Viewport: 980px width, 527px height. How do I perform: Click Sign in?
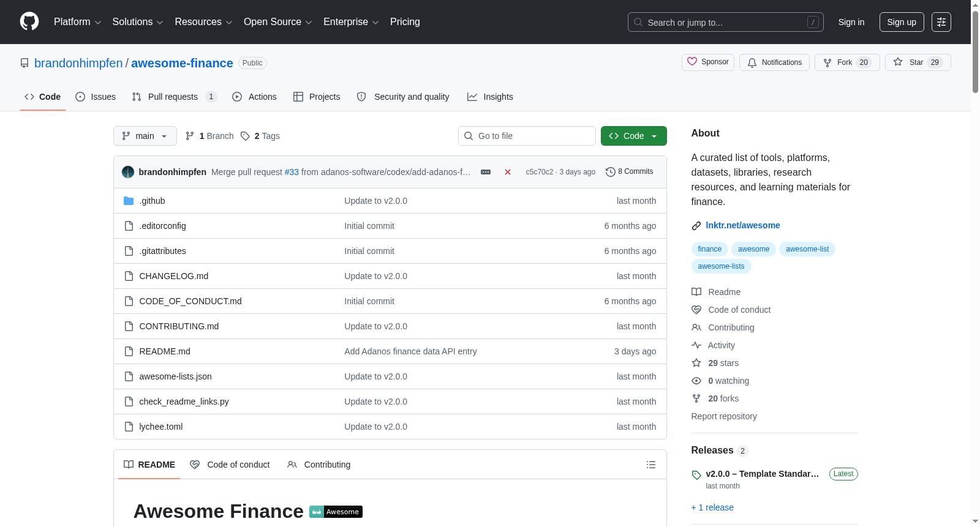[x=851, y=22]
